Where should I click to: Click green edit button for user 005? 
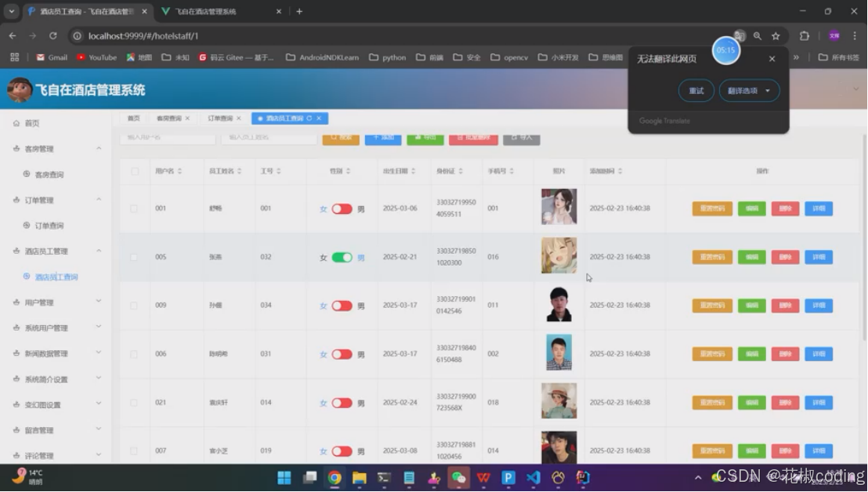click(752, 257)
